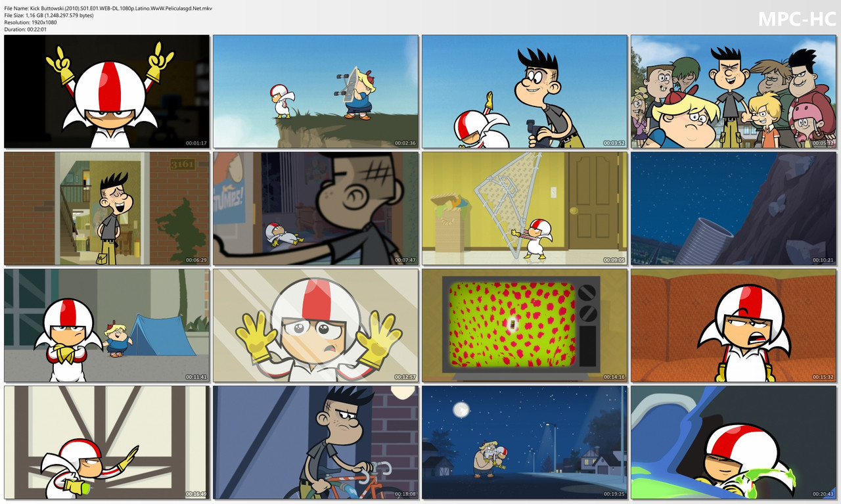Open the thumbnail stamped 00:02:36

[315, 92]
